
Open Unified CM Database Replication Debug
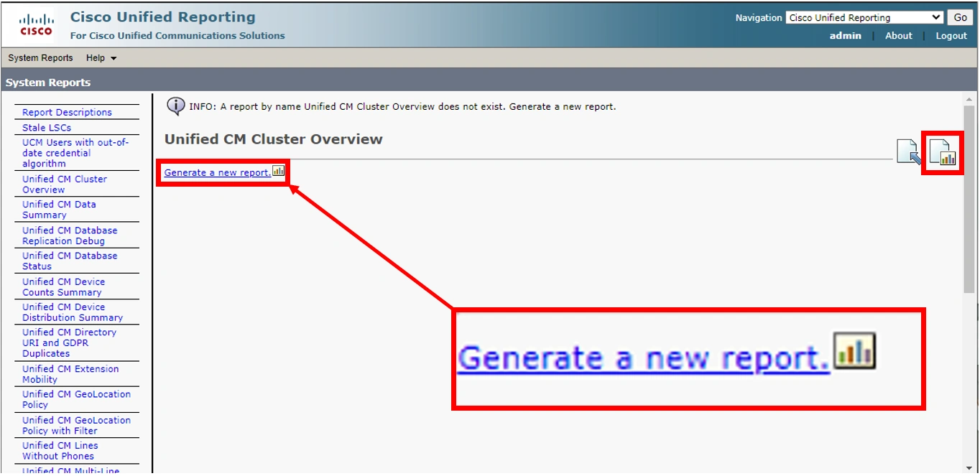(x=70, y=235)
